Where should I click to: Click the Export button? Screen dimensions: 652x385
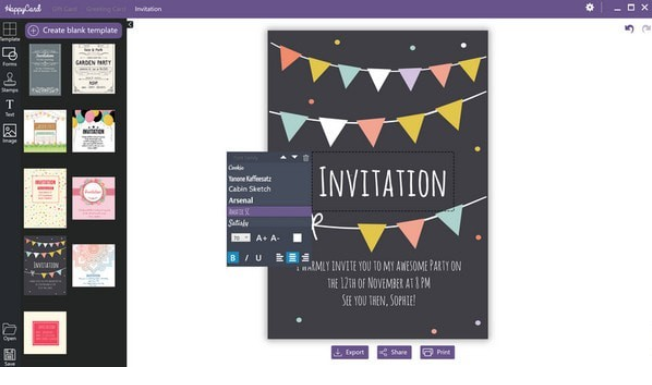pos(350,352)
